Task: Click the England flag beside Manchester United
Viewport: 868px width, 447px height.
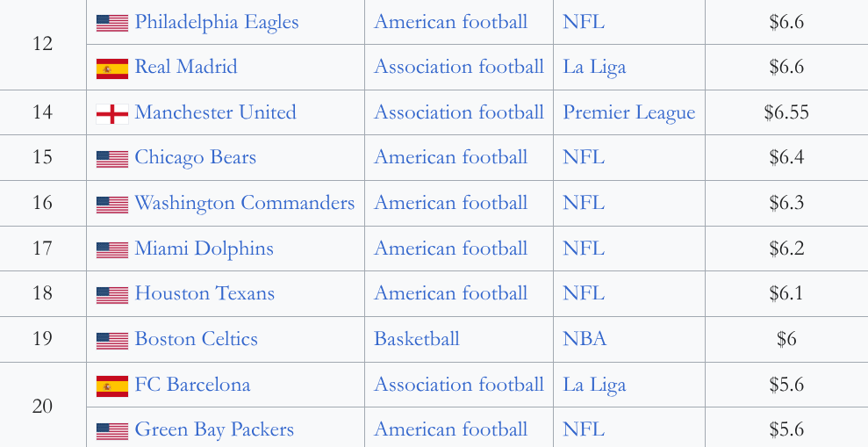Action: coord(112,114)
